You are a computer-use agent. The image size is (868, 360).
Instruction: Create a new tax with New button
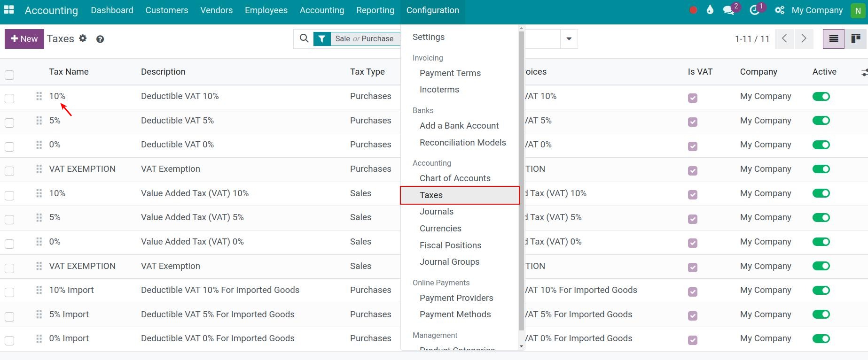(24, 39)
